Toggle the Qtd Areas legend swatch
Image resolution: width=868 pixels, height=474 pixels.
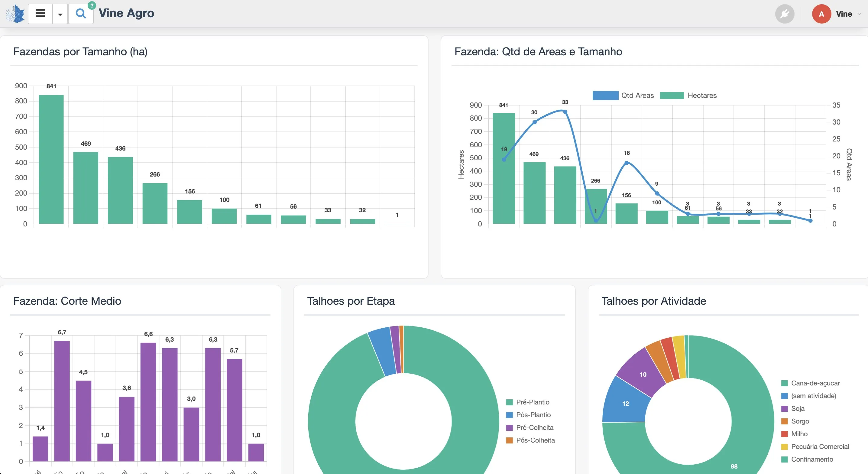point(605,96)
